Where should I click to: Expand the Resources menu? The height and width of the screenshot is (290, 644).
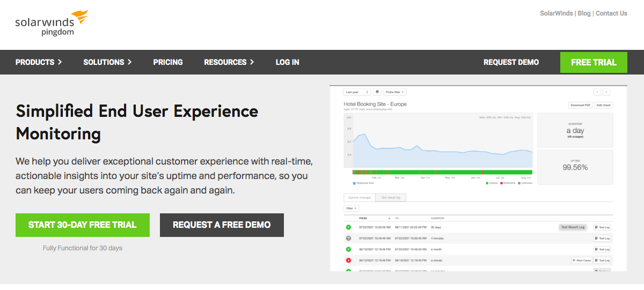(x=229, y=62)
